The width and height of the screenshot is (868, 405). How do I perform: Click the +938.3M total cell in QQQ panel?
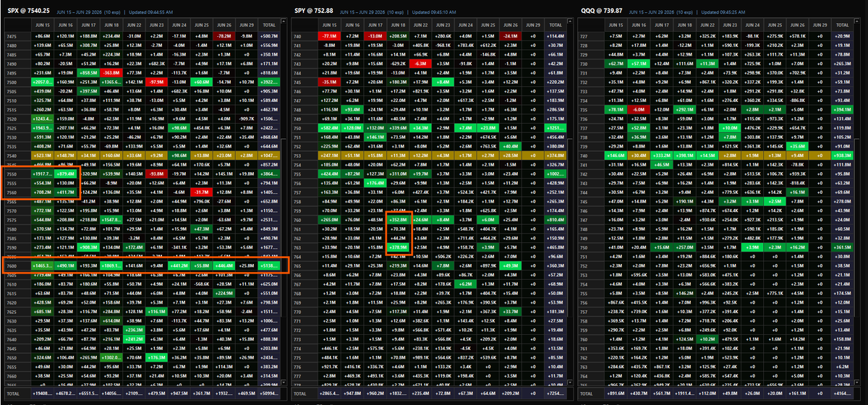click(844, 155)
